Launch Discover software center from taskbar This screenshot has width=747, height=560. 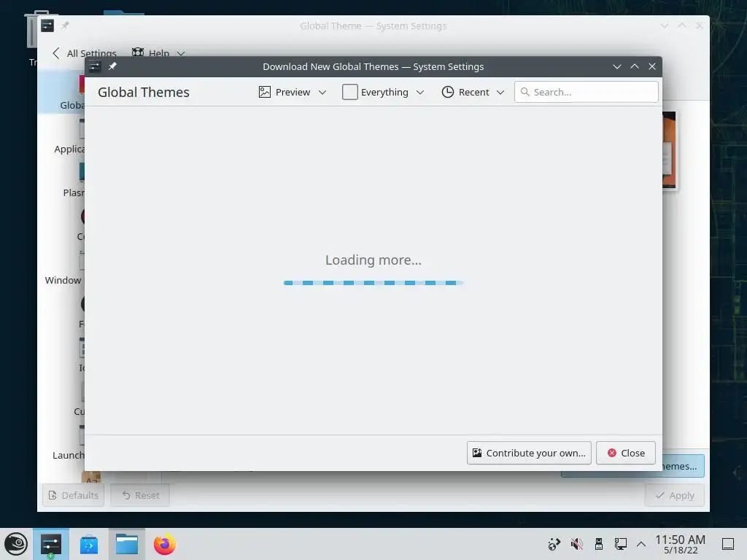coord(89,544)
